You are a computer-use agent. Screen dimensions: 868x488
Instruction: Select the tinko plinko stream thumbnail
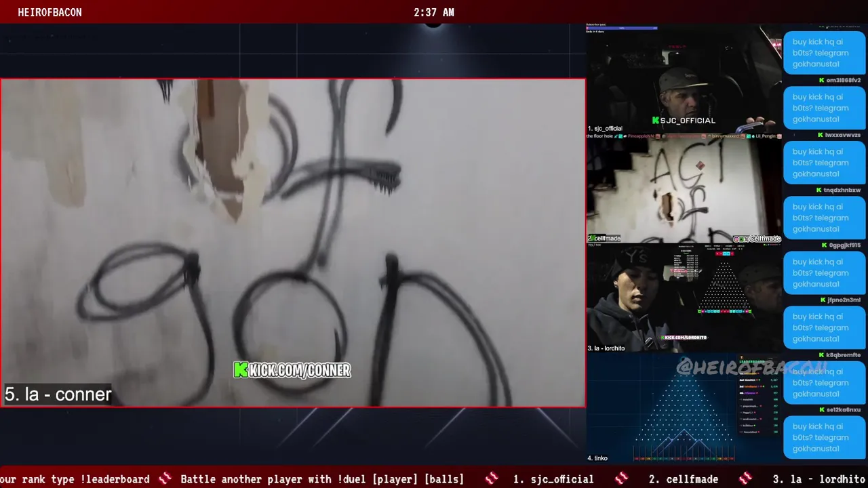684,408
